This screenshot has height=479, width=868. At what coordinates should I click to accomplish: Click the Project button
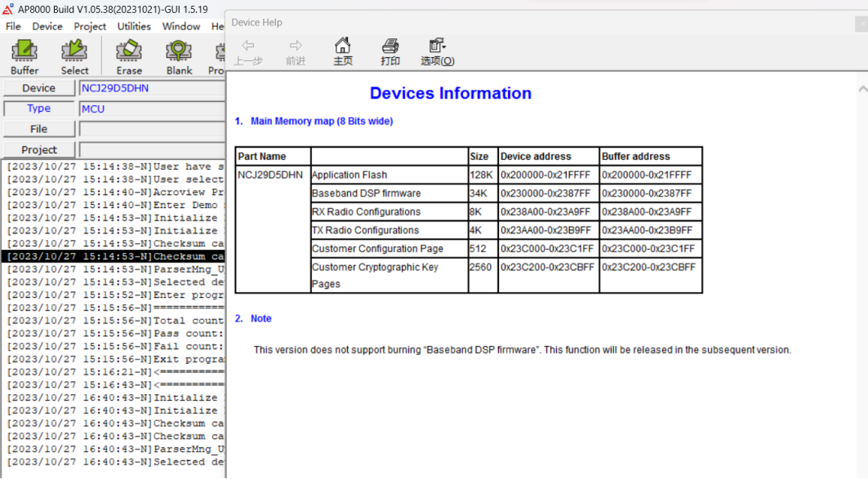pyautogui.click(x=38, y=150)
